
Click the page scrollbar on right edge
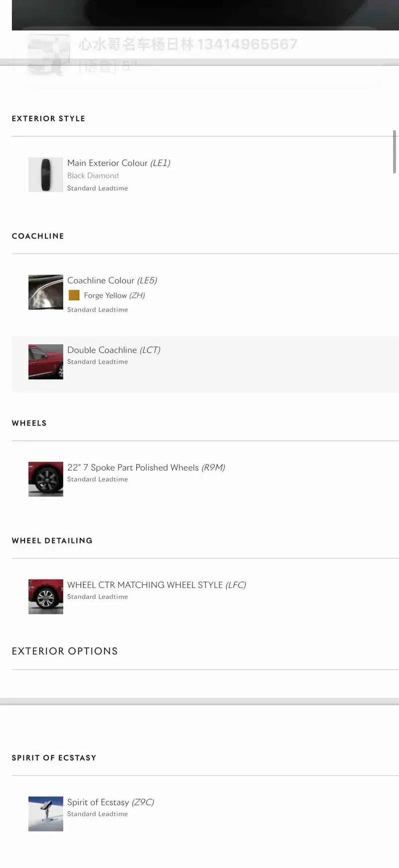[395, 152]
